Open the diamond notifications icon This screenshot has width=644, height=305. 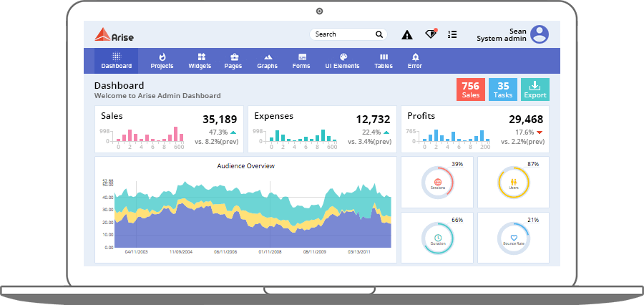[430, 34]
